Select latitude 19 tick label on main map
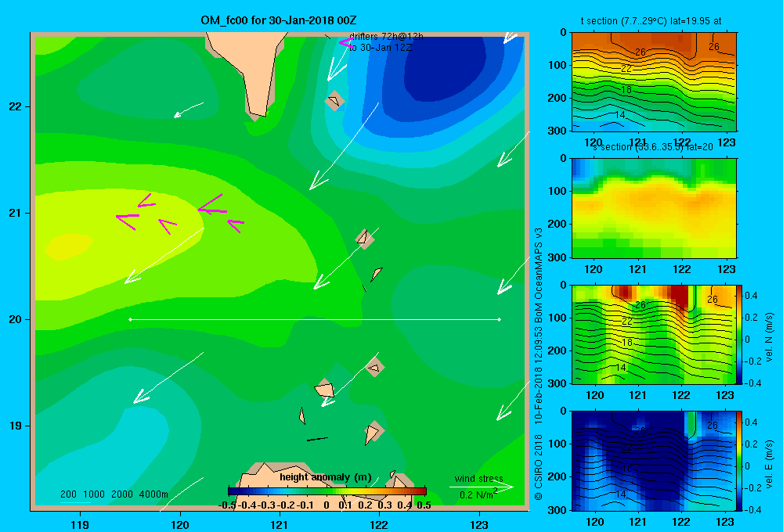The image size is (783, 532). (16, 426)
